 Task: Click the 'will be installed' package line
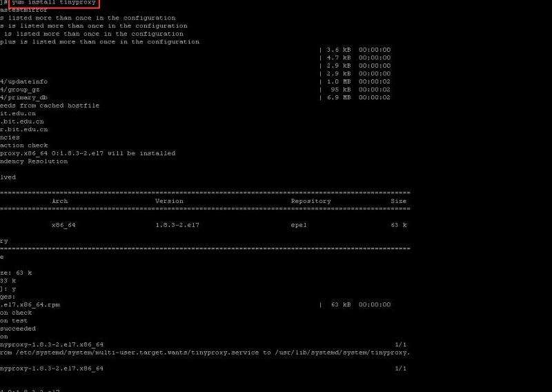tap(88, 153)
